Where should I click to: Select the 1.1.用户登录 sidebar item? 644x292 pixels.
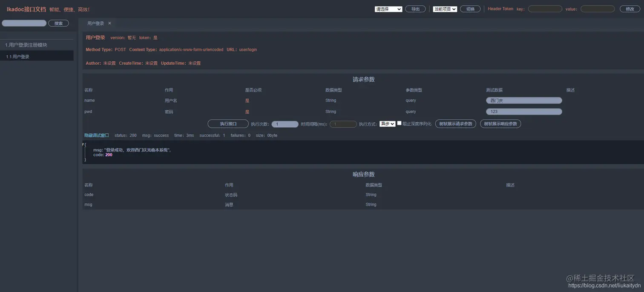[37, 56]
